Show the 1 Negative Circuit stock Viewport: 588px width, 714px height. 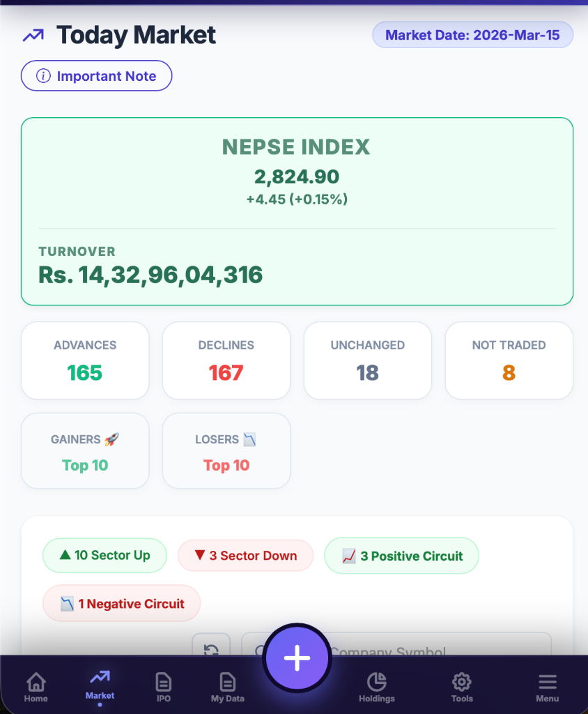[x=121, y=602]
